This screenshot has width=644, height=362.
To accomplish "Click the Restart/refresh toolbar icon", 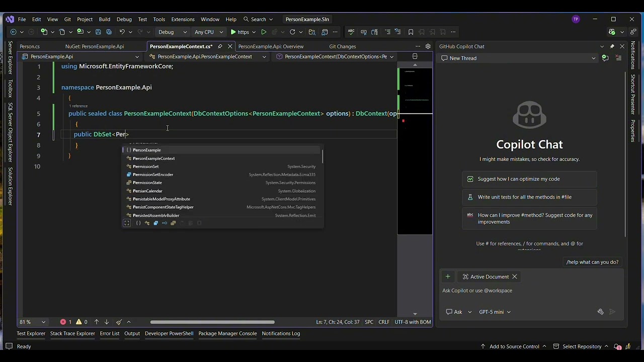I will pos(292,32).
